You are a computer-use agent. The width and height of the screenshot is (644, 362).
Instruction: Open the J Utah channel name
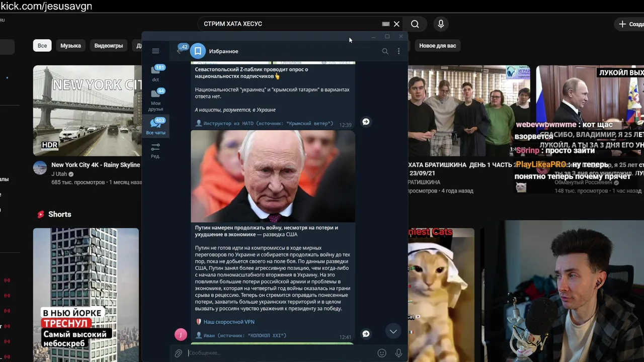click(x=59, y=174)
